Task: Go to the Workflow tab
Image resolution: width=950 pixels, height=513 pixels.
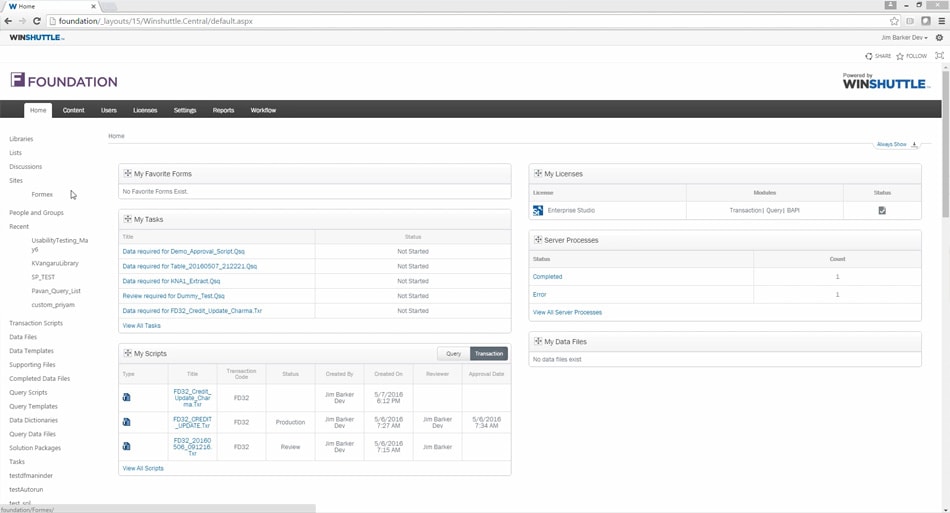Action: pos(263,110)
